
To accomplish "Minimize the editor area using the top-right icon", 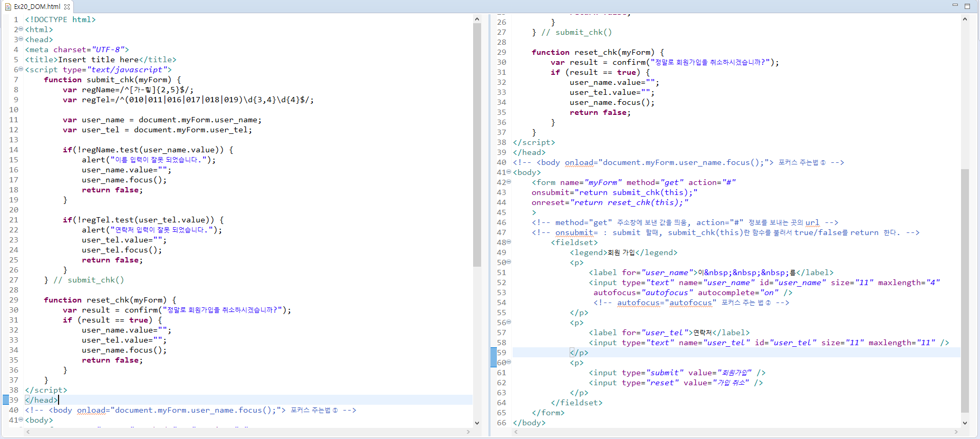I will [x=955, y=5].
